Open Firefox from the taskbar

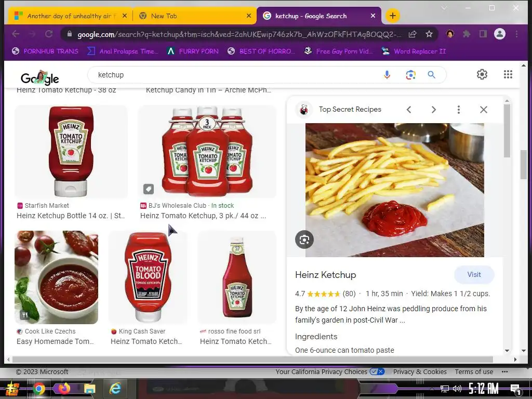[x=64, y=389]
